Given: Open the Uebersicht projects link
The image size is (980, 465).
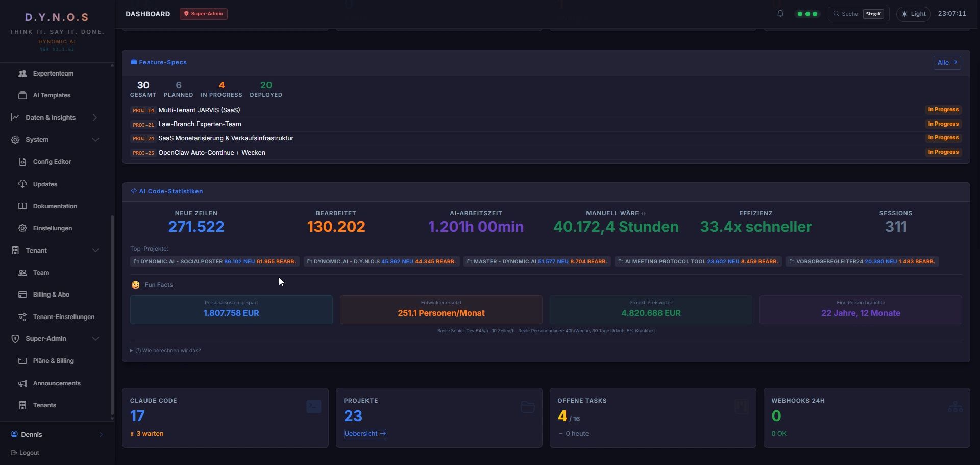Looking at the screenshot, I should click(x=365, y=434).
